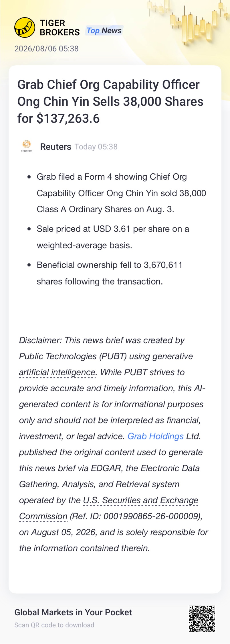Open the underlined artificial intelligence term
This screenshot has width=230, height=644.
57,372
